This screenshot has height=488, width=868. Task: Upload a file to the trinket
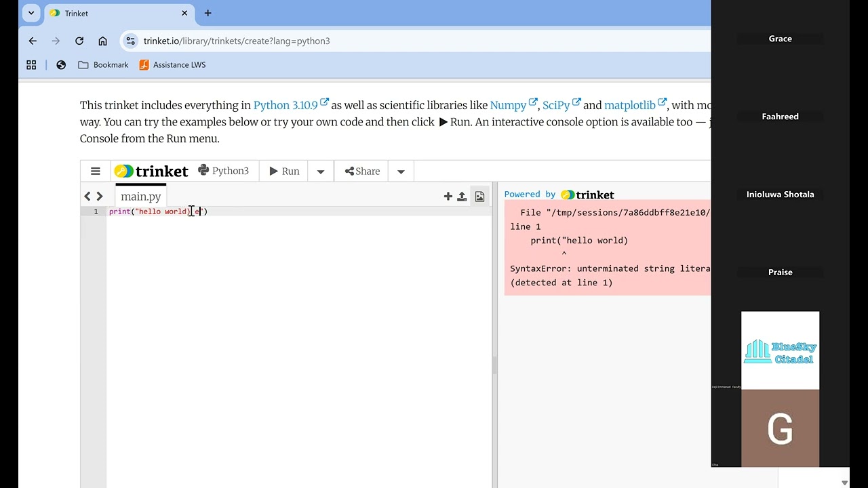(x=462, y=197)
